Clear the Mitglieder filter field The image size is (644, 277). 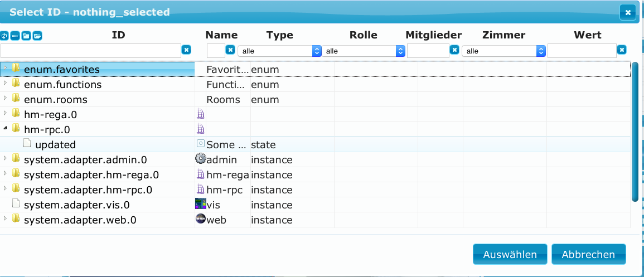[454, 50]
